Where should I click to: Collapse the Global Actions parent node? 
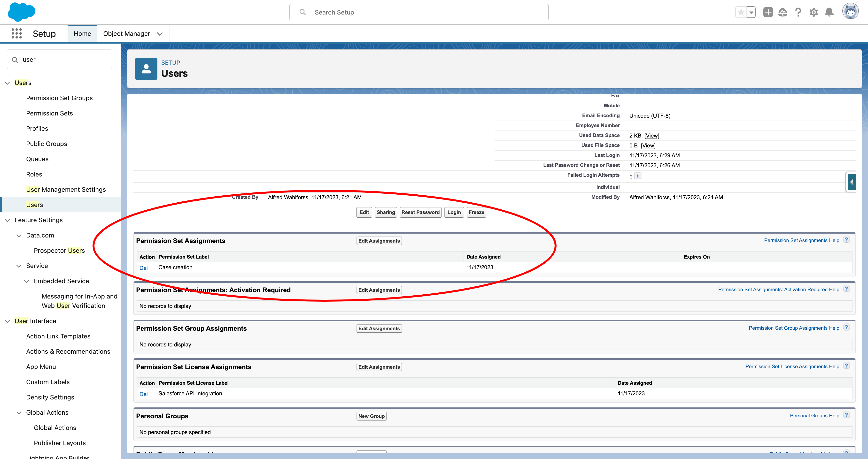pyautogui.click(x=19, y=413)
